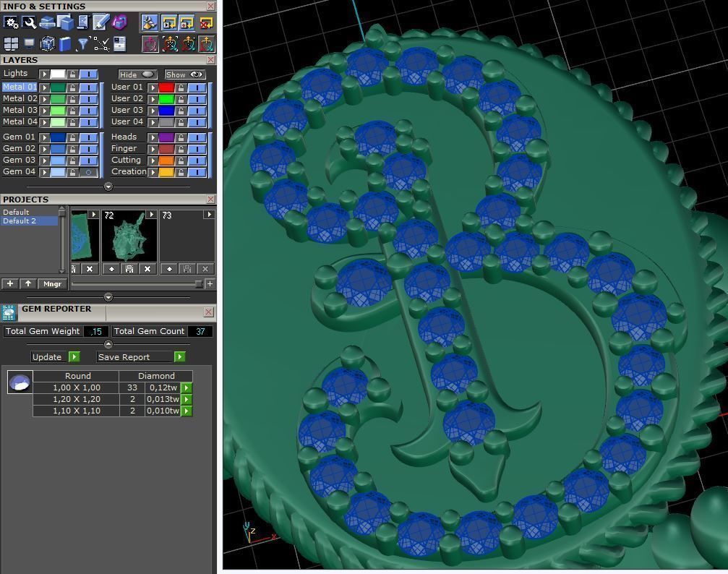This screenshot has width=728, height=574.
Task: Click the yellow arrow play macro icon
Action: 169,22
